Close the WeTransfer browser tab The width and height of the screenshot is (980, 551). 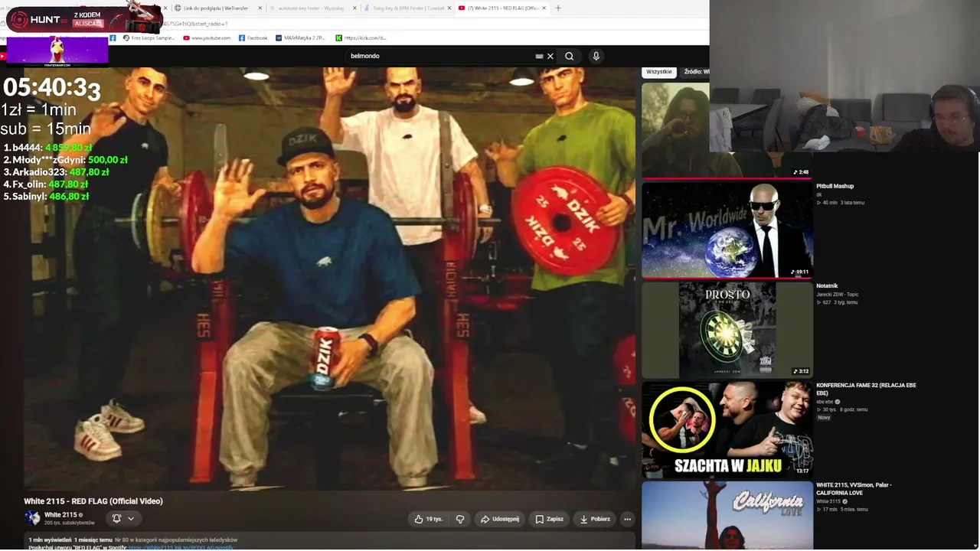(x=260, y=8)
